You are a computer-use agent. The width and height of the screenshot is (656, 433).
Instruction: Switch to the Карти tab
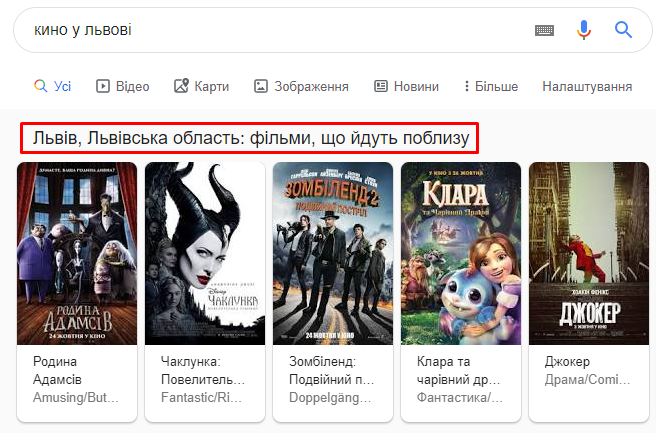click(202, 86)
